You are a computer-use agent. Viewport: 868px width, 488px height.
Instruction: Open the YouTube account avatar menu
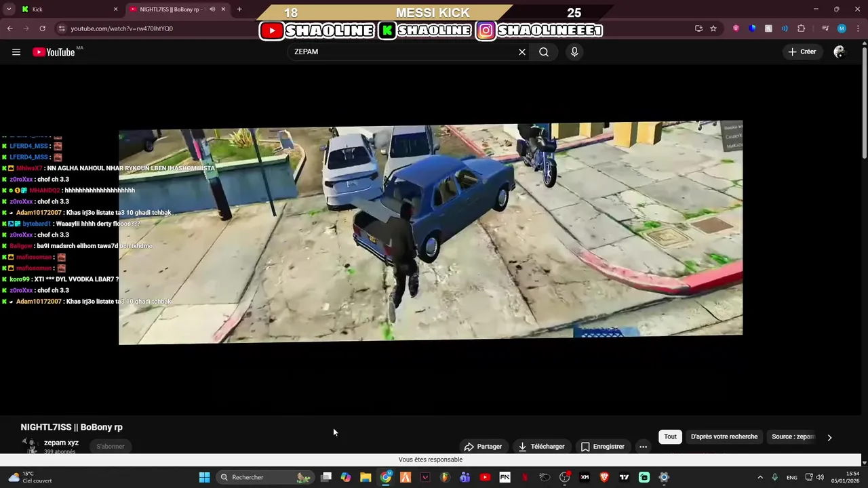pyautogui.click(x=840, y=52)
